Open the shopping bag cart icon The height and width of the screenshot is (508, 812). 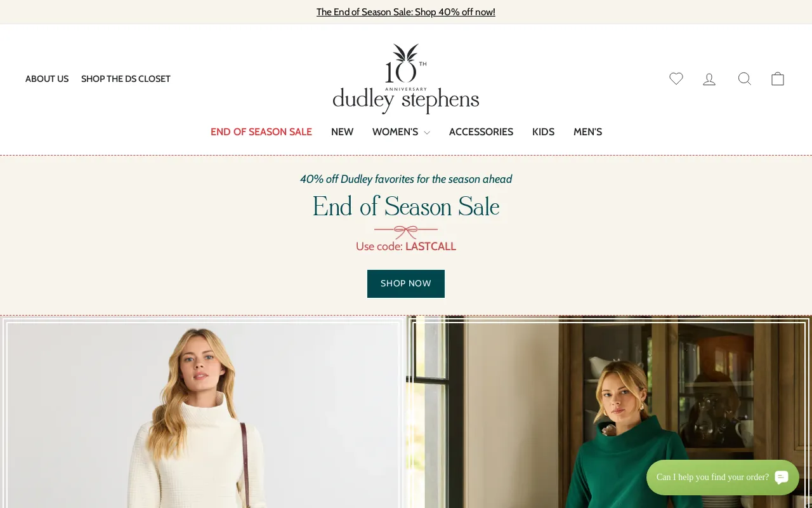pyautogui.click(x=778, y=79)
